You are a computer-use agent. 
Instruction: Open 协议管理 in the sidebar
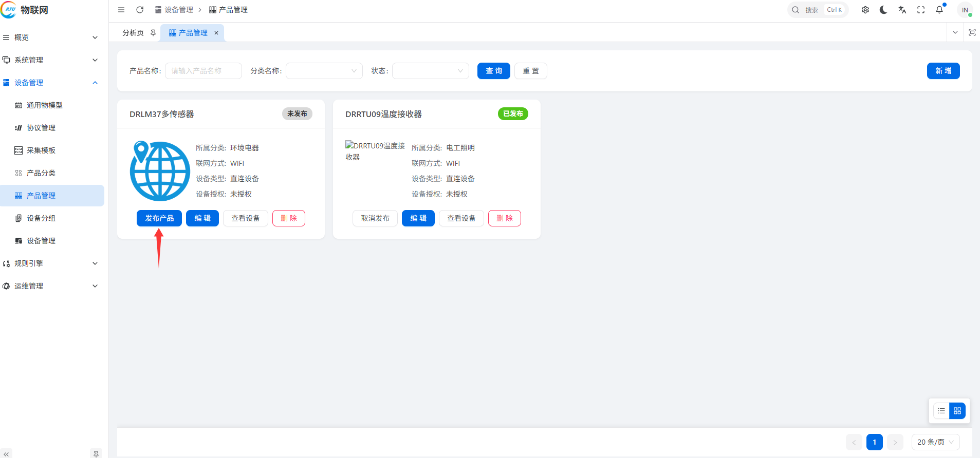point(52,128)
